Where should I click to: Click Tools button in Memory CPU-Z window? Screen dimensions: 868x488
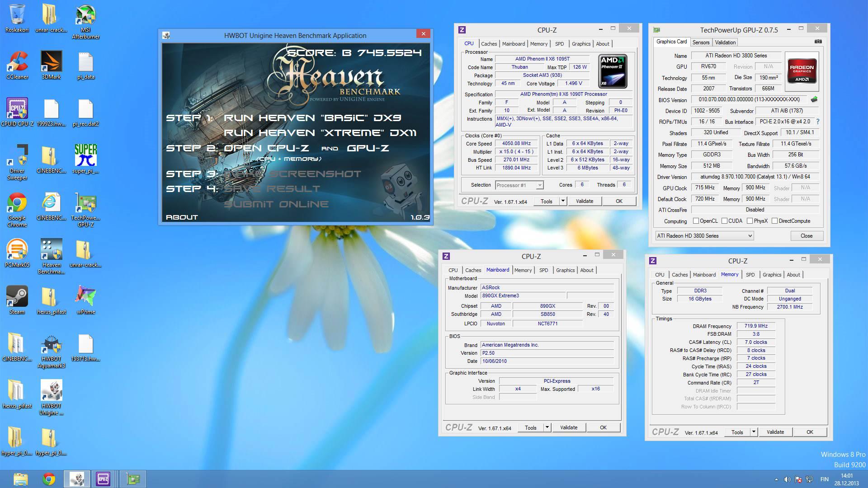coord(737,432)
